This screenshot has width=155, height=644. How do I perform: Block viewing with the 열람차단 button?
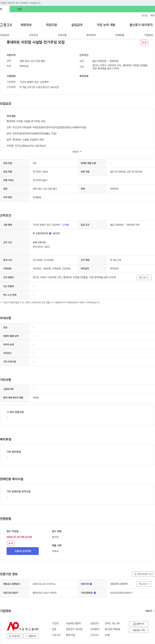pos(31,636)
